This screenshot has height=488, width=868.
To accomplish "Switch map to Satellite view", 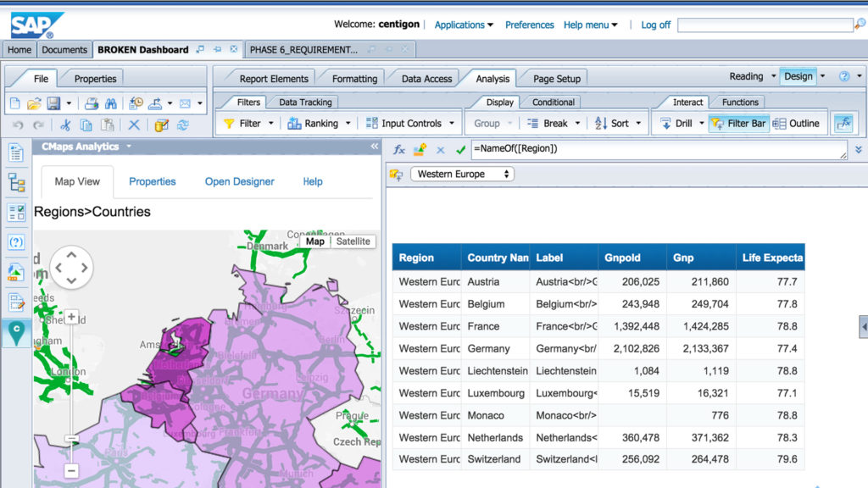I will tap(353, 241).
